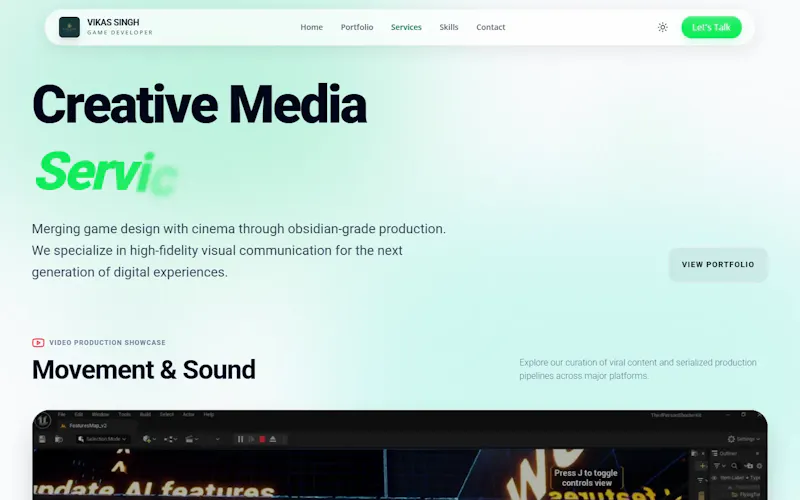Click the File menu in the video's editor

[62, 414]
